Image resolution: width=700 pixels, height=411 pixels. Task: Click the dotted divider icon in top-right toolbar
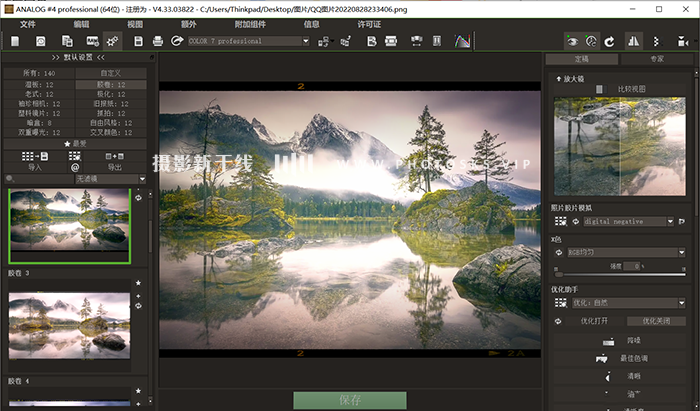(656, 42)
